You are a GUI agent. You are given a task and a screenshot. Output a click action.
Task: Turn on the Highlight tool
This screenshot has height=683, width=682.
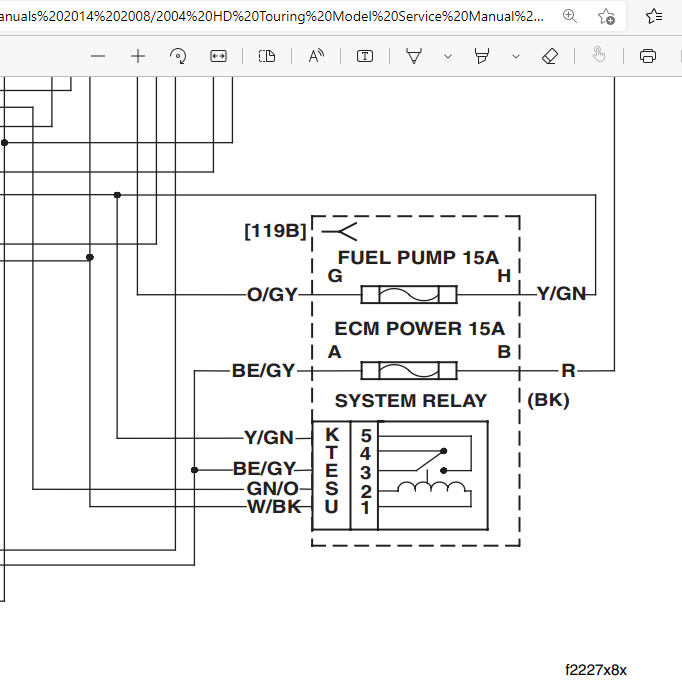482,56
